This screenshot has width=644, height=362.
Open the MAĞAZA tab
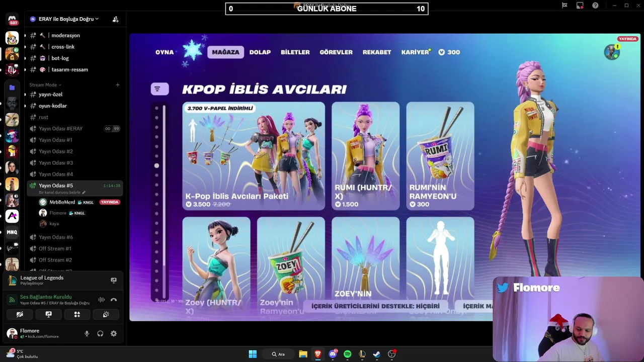[225, 52]
